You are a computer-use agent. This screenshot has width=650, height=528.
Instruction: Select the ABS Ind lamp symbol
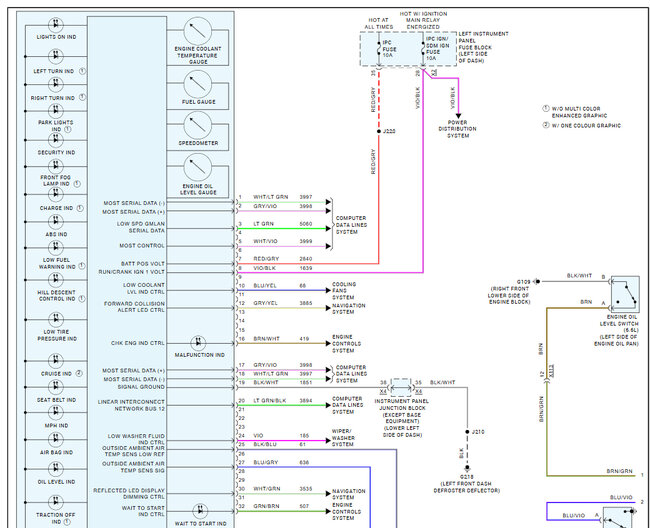tap(56, 222)
